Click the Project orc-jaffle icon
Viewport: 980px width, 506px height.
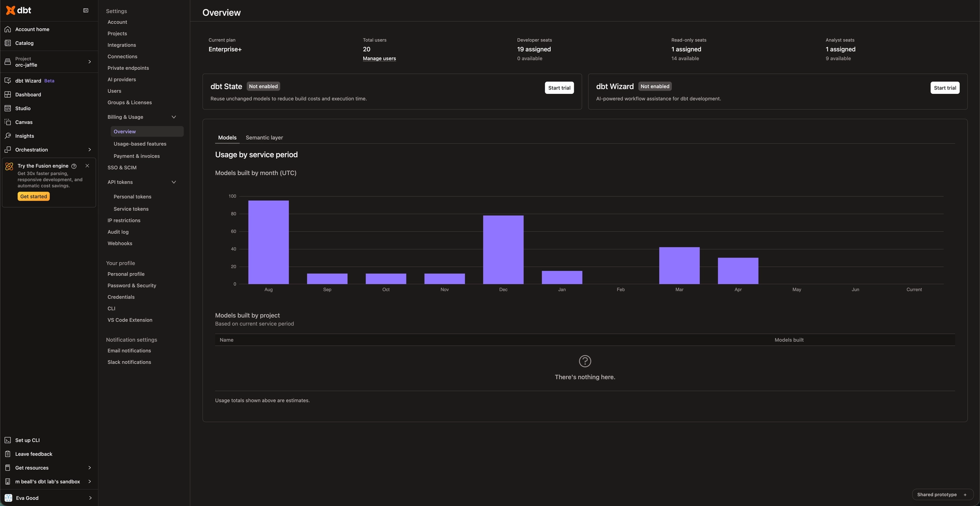pos(8,62)
